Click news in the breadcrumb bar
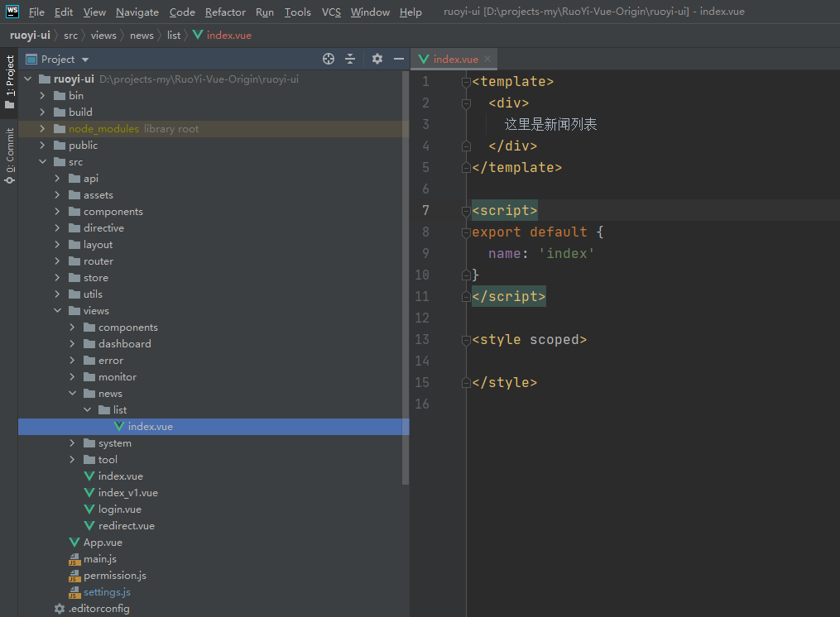 click(x=142, y=36)
